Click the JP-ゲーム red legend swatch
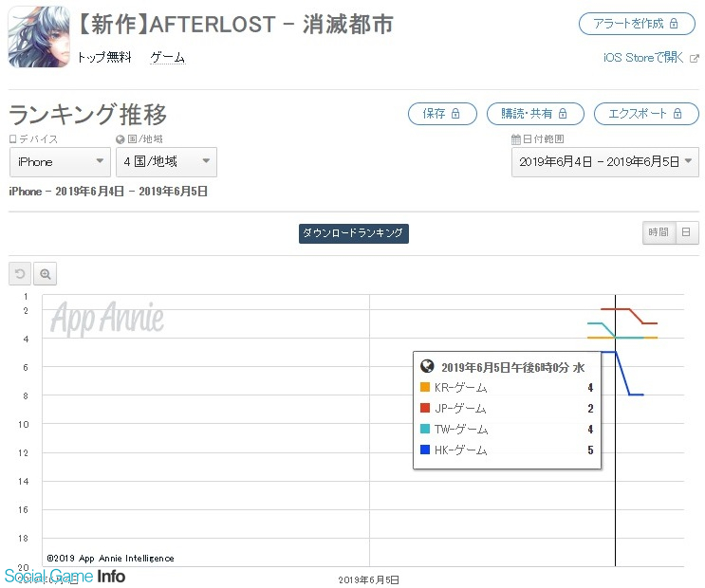The image size is (705, 588). pyautogui.click(x=425, y=408)
